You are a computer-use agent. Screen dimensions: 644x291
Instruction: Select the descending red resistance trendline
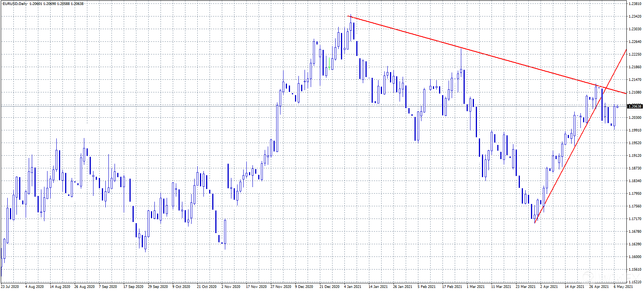click(x=460, y=48)
